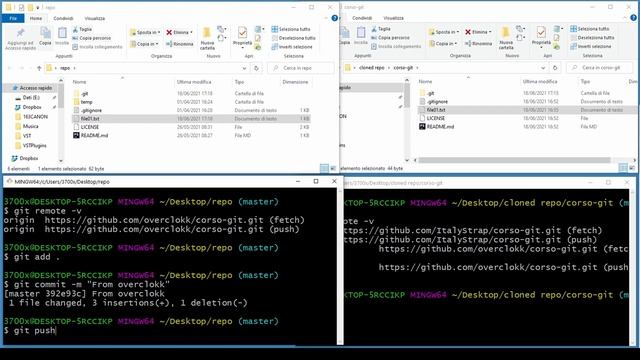Image resolution: width=640 pixels, height=360 pixels.
Task: Click Copia percorso in corso-git window
Action: coord(390,38)
